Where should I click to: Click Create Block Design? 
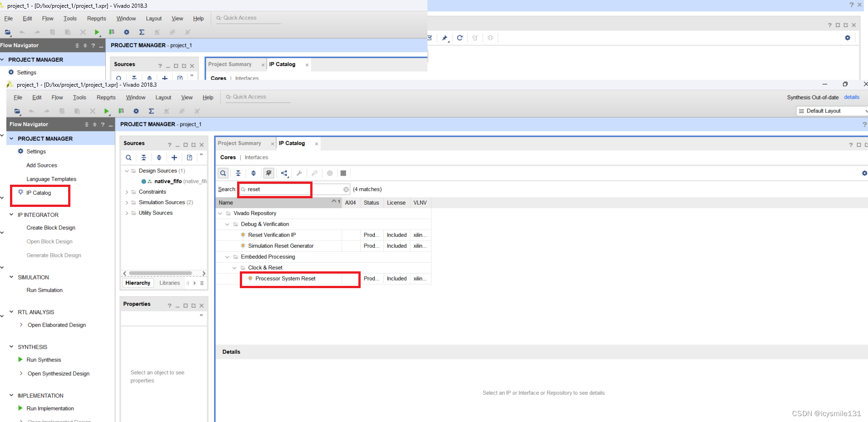(x=51, y=228)
